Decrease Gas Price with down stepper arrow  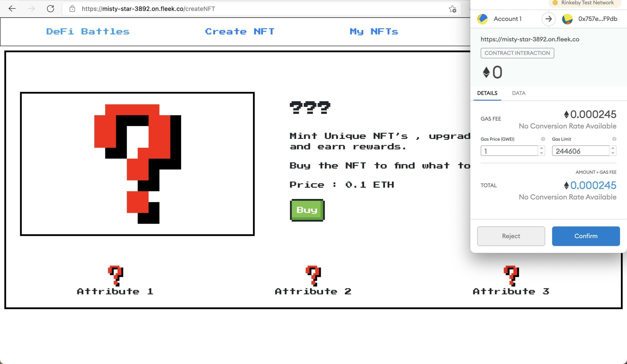click(x=542, y=153)
